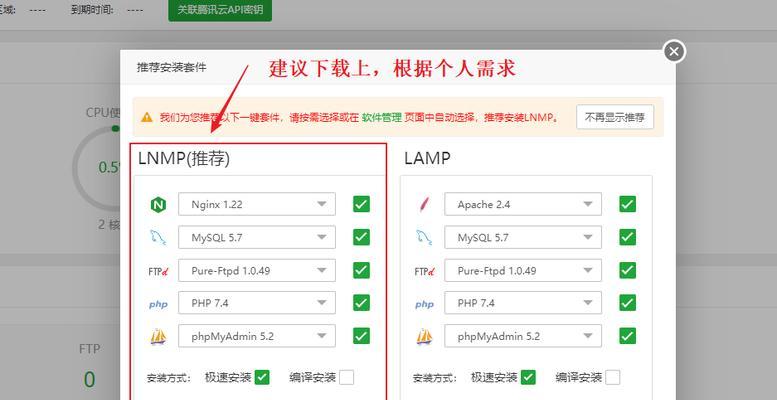
Task: Uncheck Apache 2.4 in LAMP
Action: pyautogui.click(x=627, y=204)
